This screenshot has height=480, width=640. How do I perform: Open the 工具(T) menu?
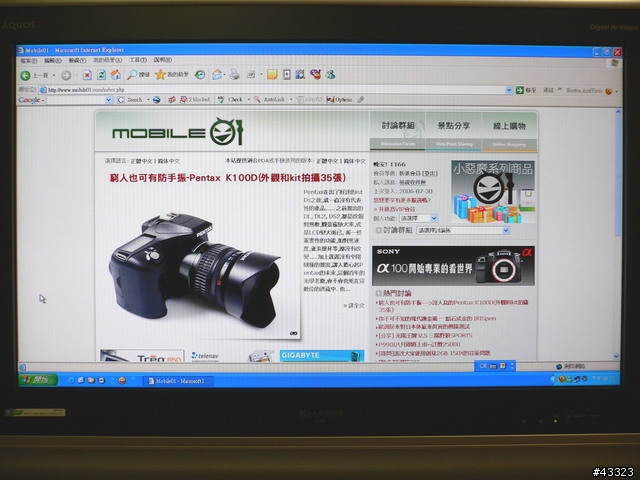coord(138,60)
